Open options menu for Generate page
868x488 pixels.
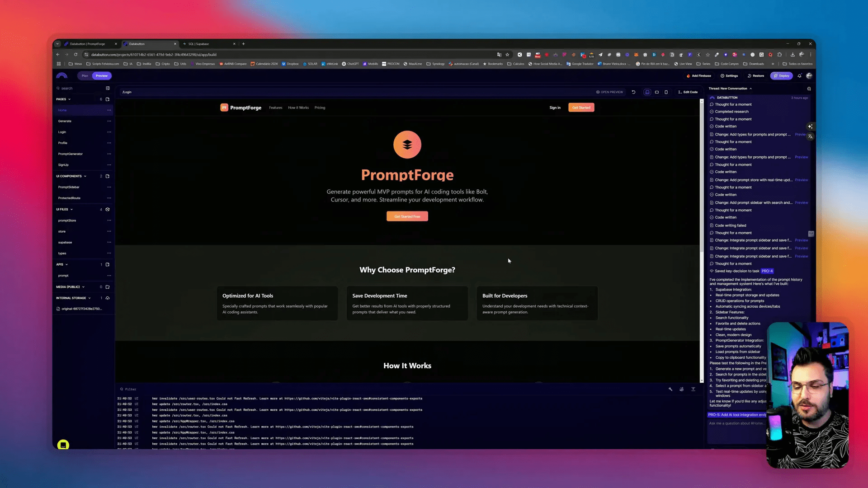point(109,121)
